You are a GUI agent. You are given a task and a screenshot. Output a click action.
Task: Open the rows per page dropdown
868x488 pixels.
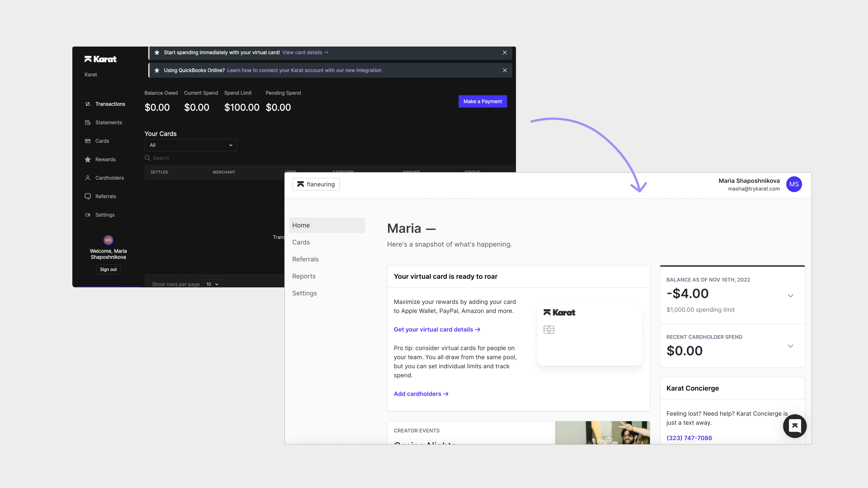pyautogui.click(x=212, y=284)
